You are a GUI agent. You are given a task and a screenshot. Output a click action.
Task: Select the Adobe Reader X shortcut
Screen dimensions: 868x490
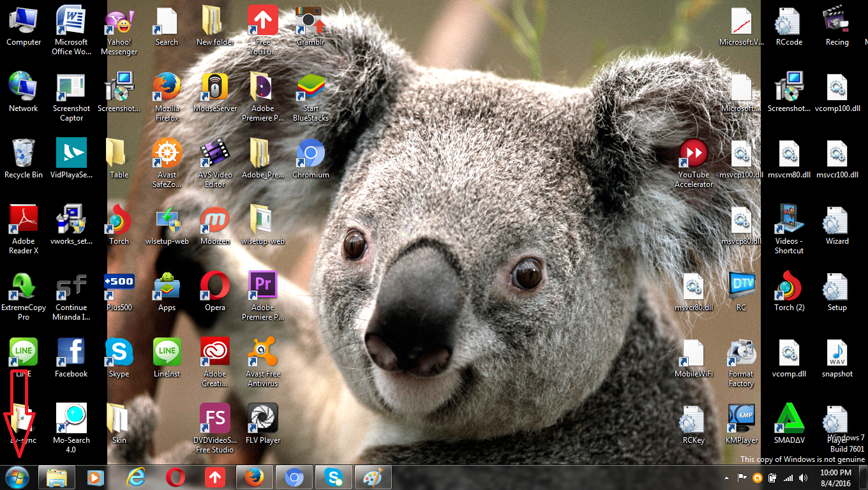click(x=24, y=230)
